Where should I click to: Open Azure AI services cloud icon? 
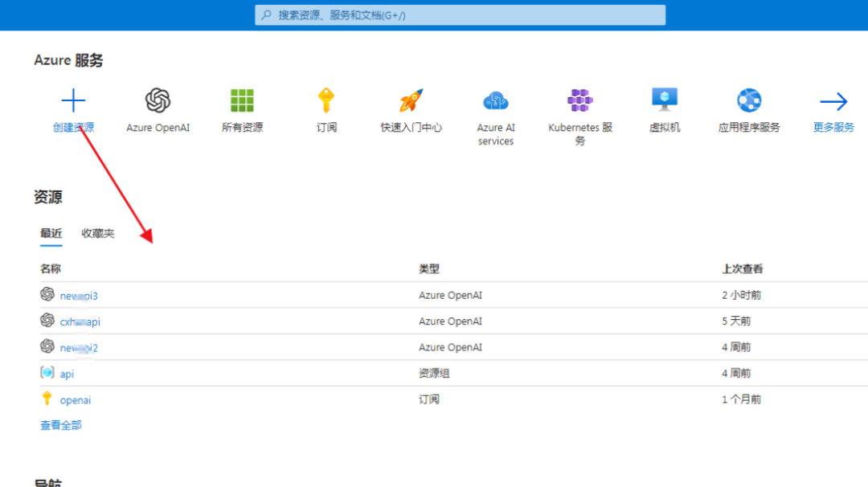(x=495, y=100)
